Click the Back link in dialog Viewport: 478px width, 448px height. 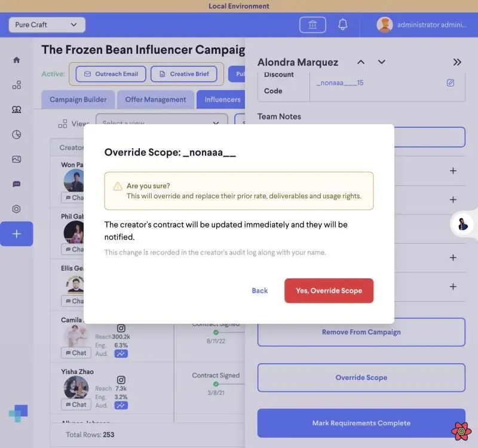[259, 291]
